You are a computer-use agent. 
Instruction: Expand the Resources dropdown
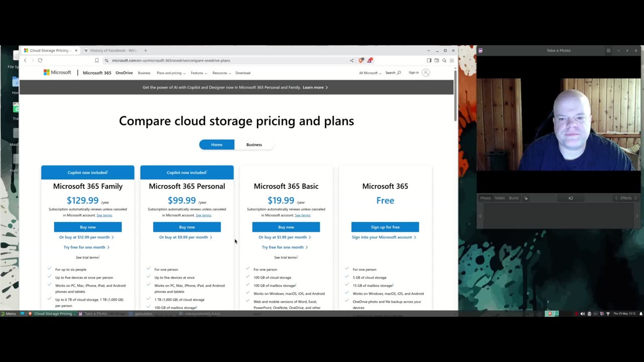click(x=221, y=73)
